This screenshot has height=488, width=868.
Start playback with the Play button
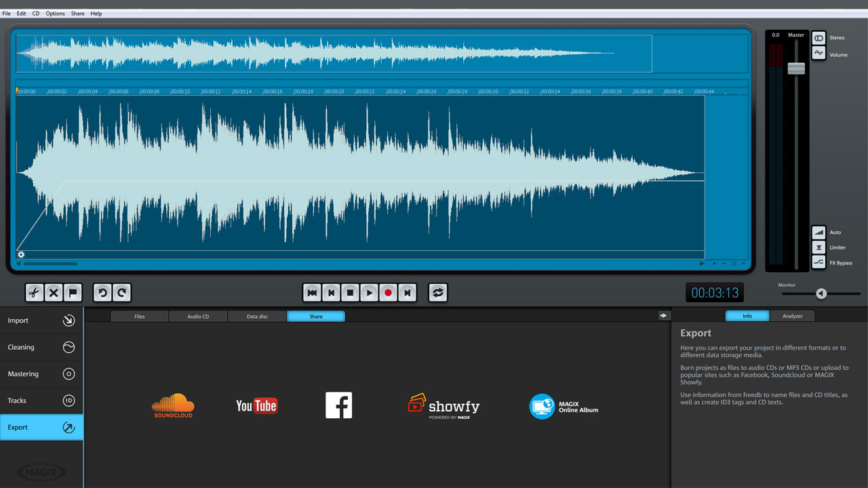pos(369,293)
